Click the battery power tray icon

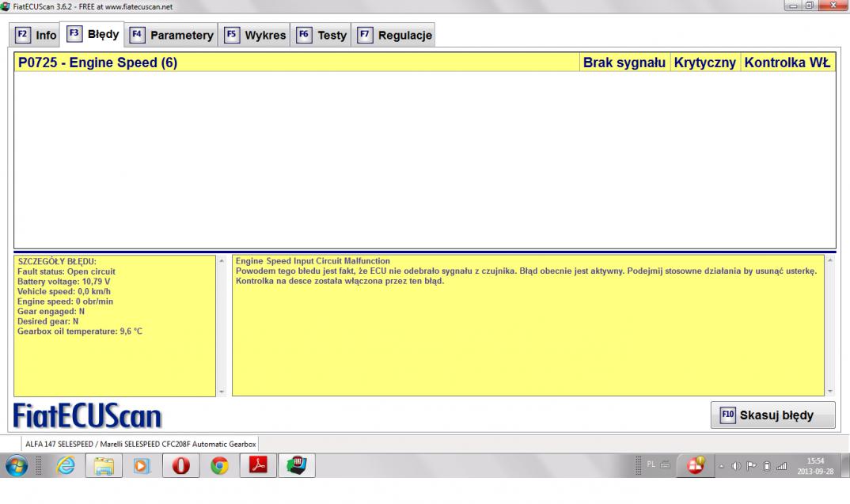[x=767, y=465]
